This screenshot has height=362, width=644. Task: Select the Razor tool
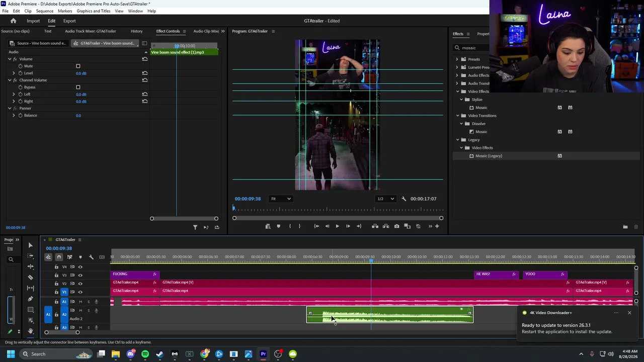(30, 277)
